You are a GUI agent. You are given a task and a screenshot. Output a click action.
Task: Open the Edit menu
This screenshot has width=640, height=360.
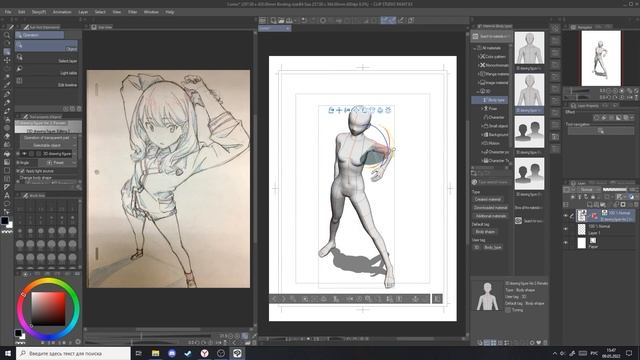point(22,12)
